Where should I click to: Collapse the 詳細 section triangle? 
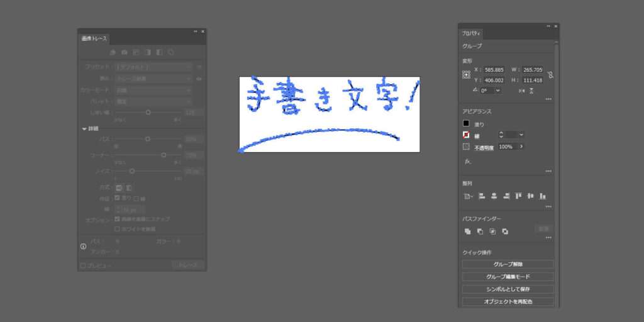click(84, 128)
